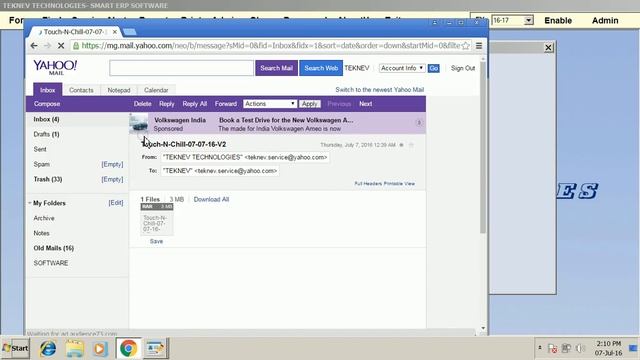Viewport: 640px width, 360px height.
Task: Open a new Chrome tab
Action: pos(129,32)
